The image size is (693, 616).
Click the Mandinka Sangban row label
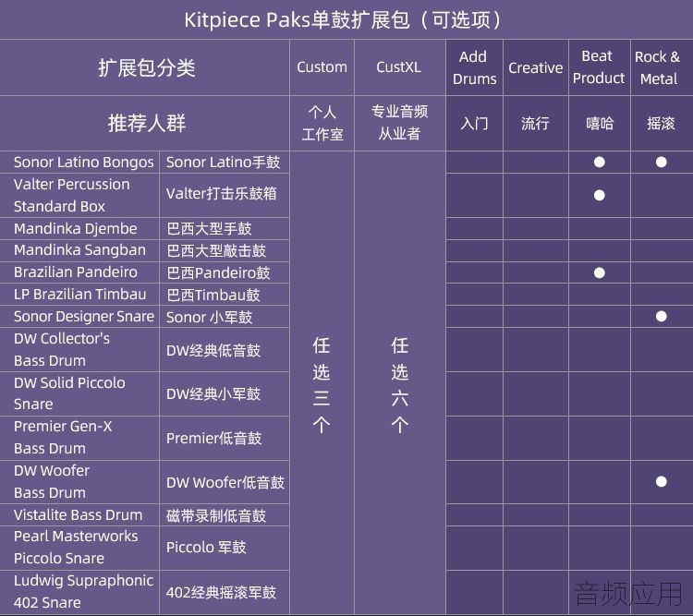pos(79,250)
